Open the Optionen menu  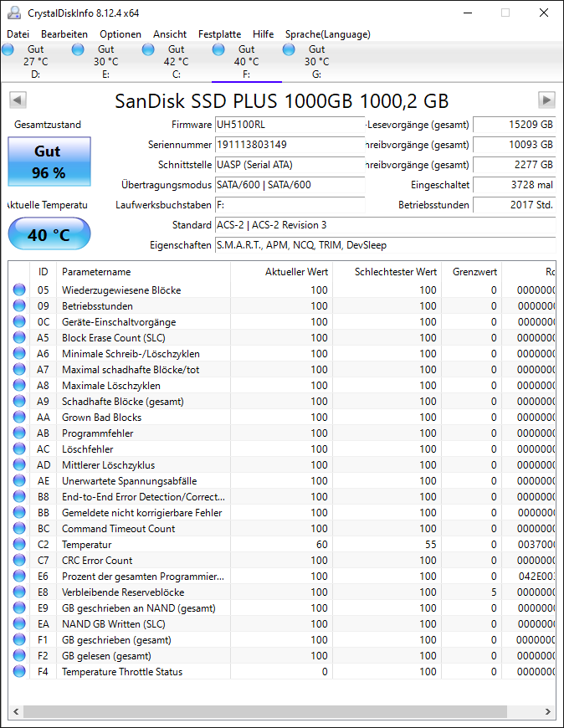120,34
